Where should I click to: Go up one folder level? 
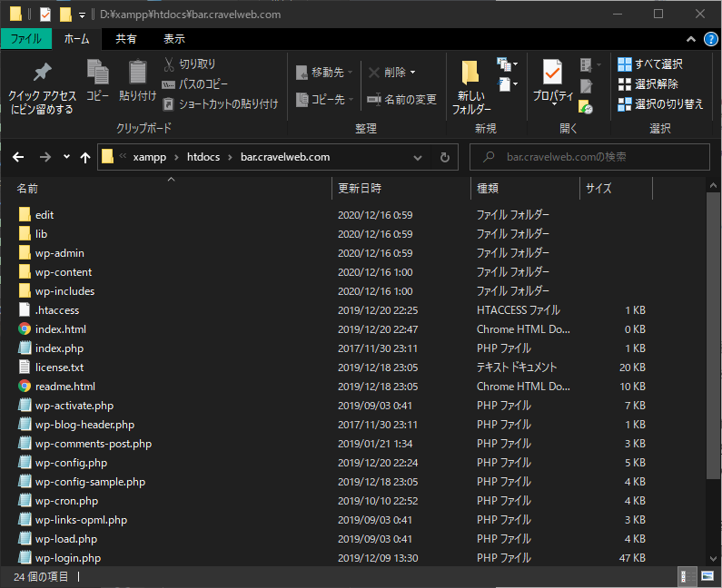tap(85, 158)
